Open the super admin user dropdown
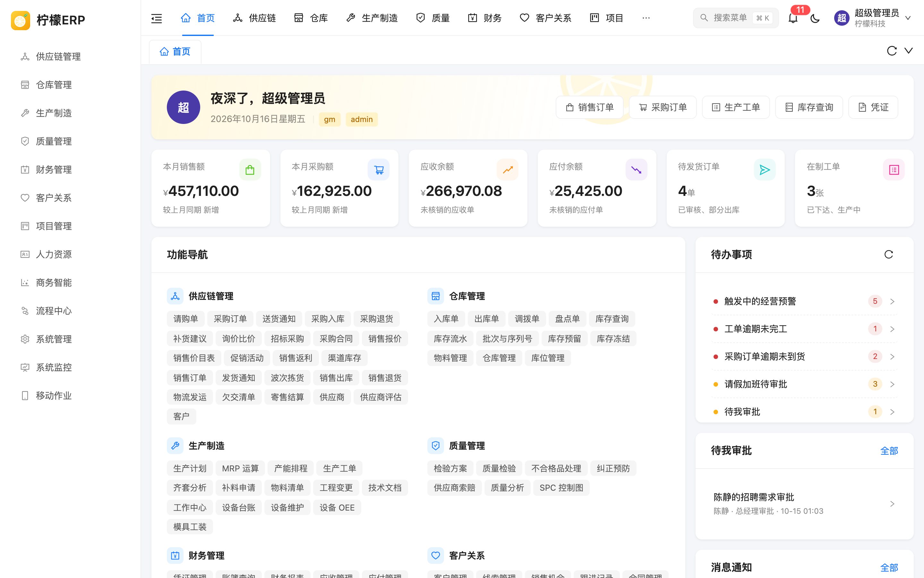 point(873,18)
